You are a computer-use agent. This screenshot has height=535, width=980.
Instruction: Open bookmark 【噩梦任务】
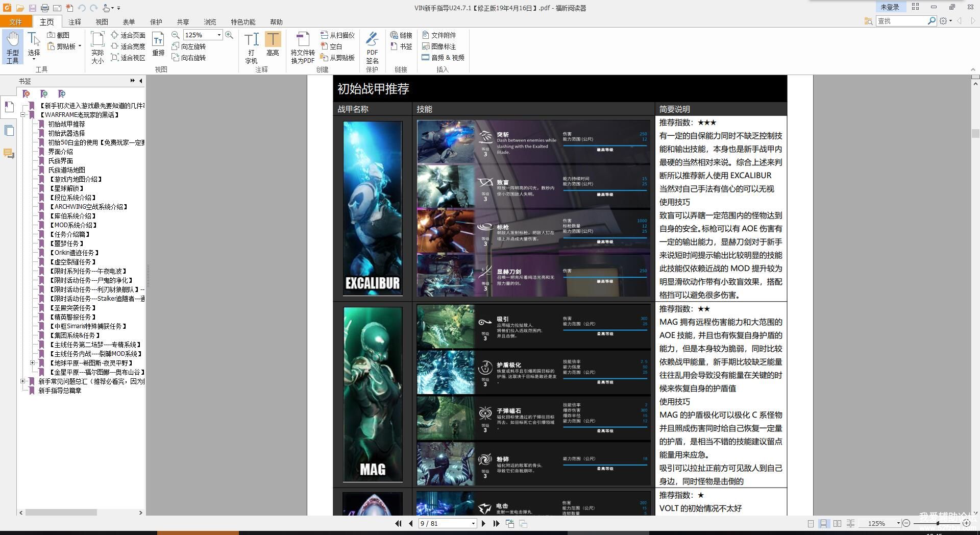pyautogui.click(x=66, y=244)
